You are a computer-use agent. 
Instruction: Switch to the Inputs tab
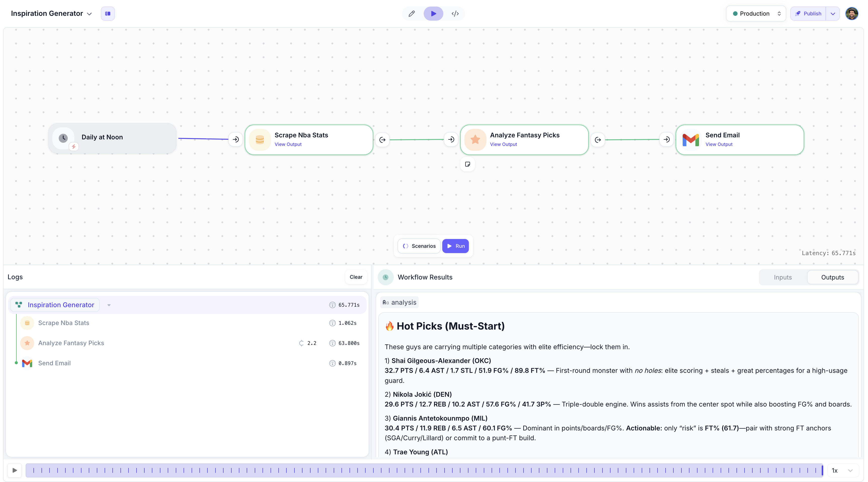[783, 277]
